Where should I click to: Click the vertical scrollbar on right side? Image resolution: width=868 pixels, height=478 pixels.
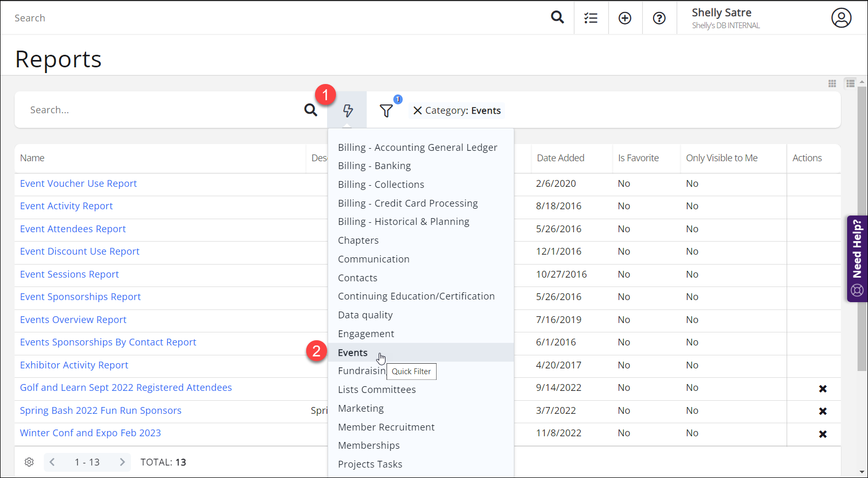[862, 230]
